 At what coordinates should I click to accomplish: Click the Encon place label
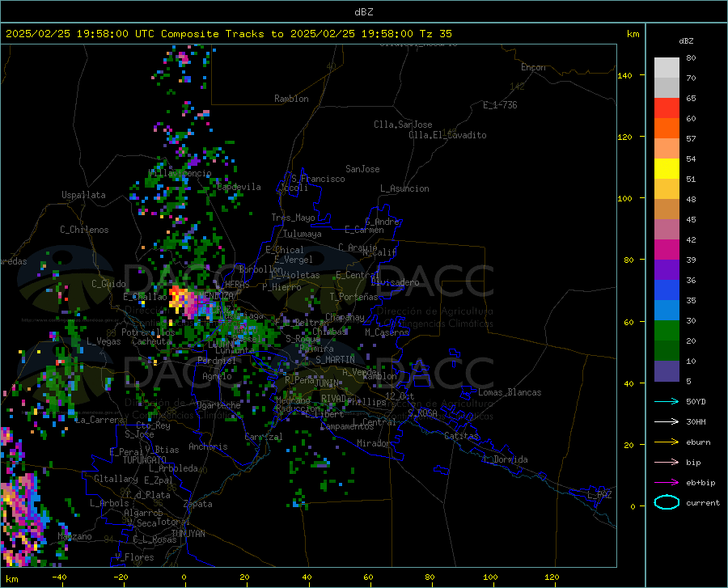pos(533,67)
